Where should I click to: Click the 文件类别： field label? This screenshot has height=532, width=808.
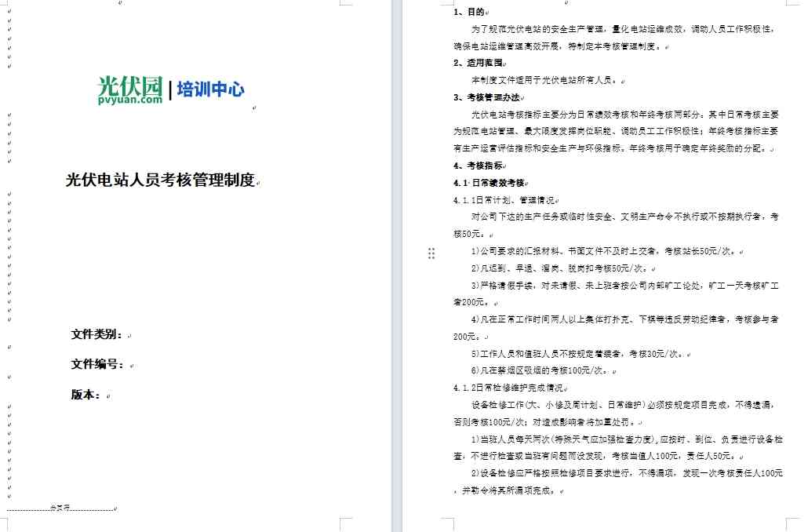(x=96, y=334)
